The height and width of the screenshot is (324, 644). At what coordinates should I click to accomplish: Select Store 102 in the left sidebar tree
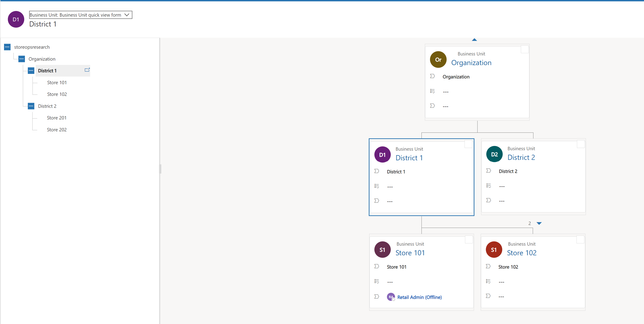[x=57, y=94]
